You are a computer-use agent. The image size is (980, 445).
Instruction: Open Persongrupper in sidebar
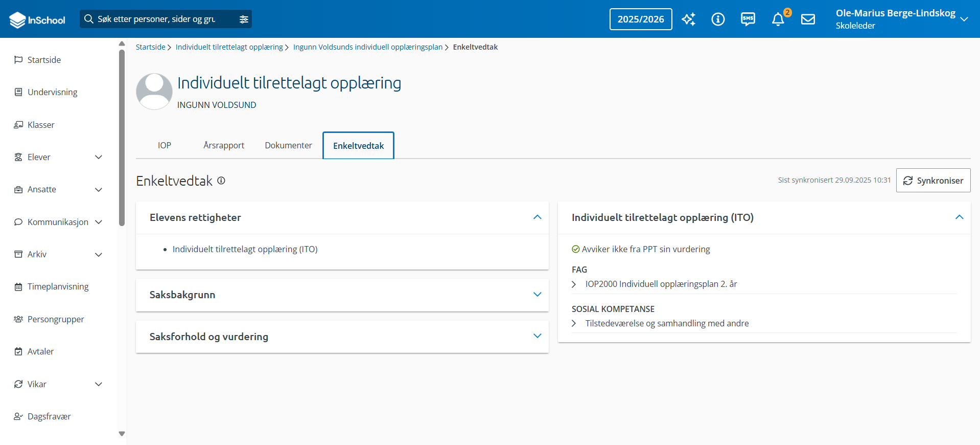point(56,319)
